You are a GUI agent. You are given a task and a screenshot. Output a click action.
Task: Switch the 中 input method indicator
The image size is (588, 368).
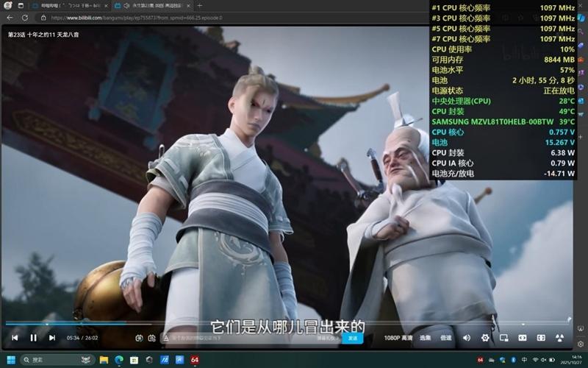coord(524,360)
